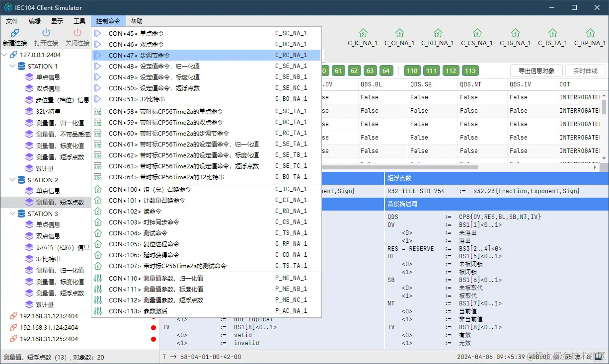
Task: Click the C_RD_NA_1 toolbar house icon
Action: pos(438,33)
